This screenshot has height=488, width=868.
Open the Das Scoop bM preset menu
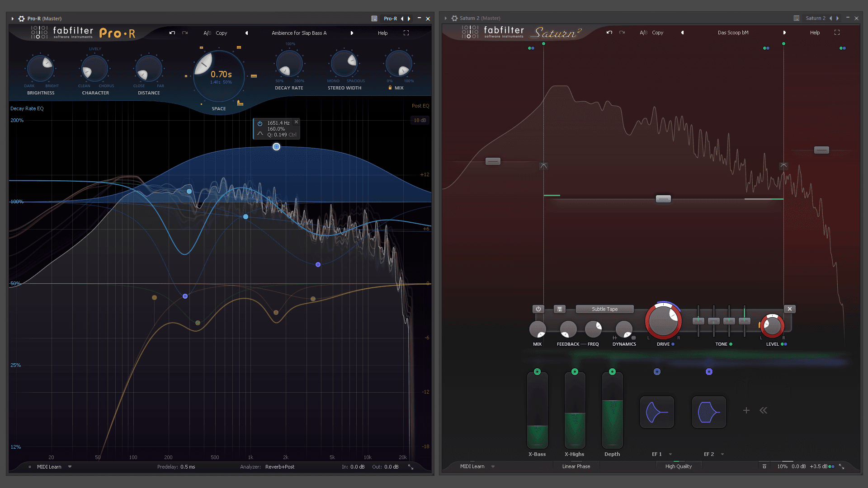[732, 32]
